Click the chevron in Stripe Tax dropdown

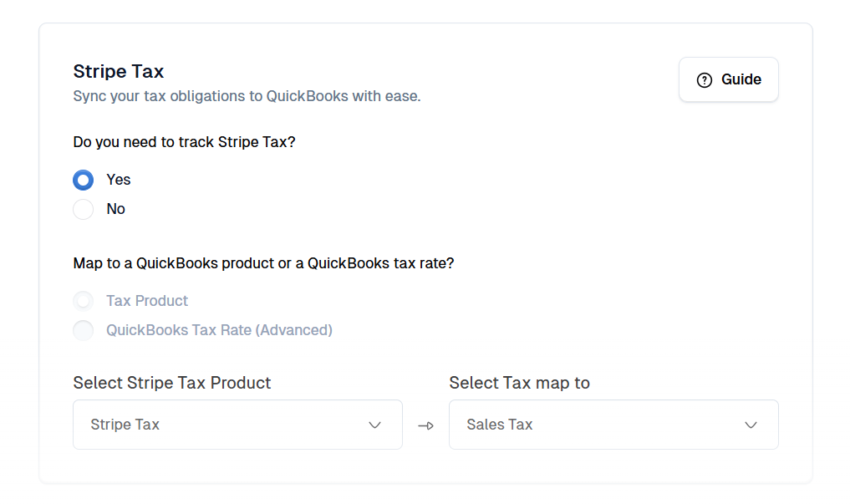coord(374,425)
